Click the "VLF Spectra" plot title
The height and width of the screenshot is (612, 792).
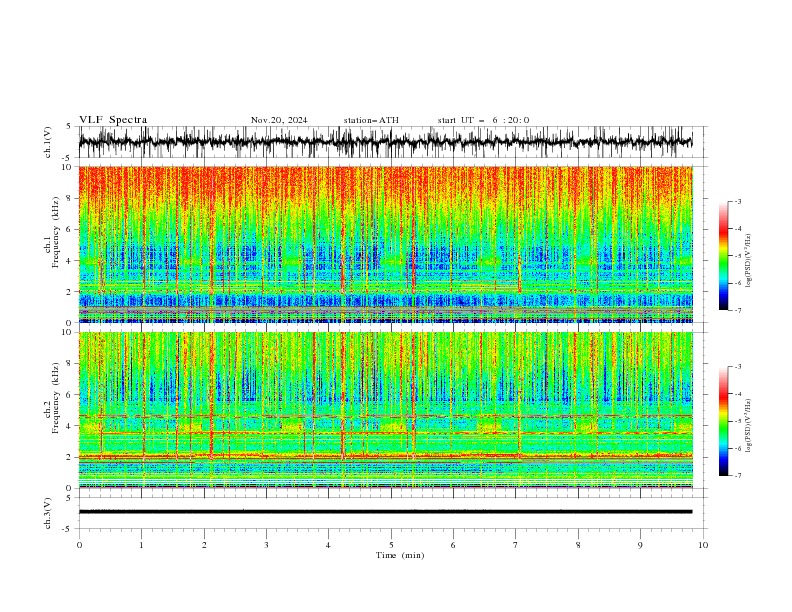tap(113, 120)
